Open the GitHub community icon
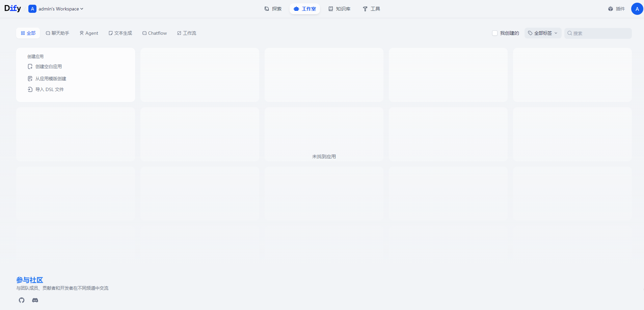Viewport: 644px width, 310px height. 22,300
